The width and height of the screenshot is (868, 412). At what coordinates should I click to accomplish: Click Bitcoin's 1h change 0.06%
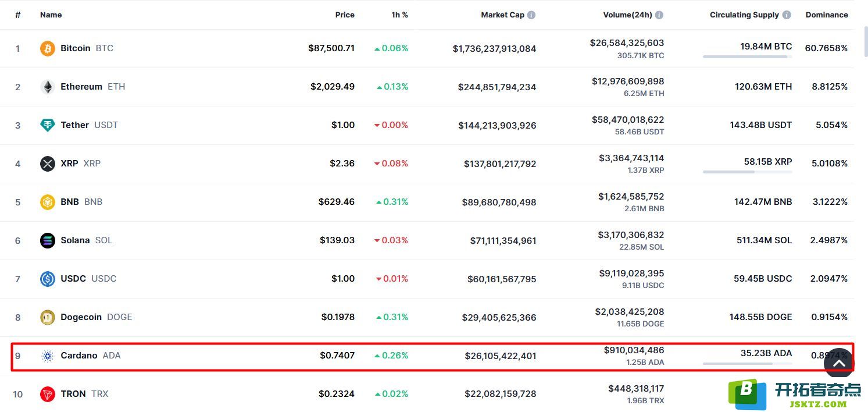[391, 48]
